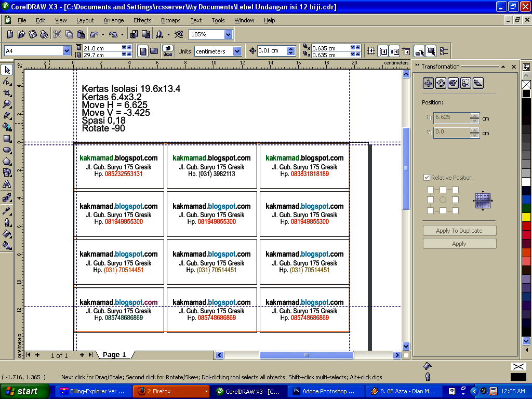
Task: Open the zoom level 185% dropdown
Action: [229, 34]
